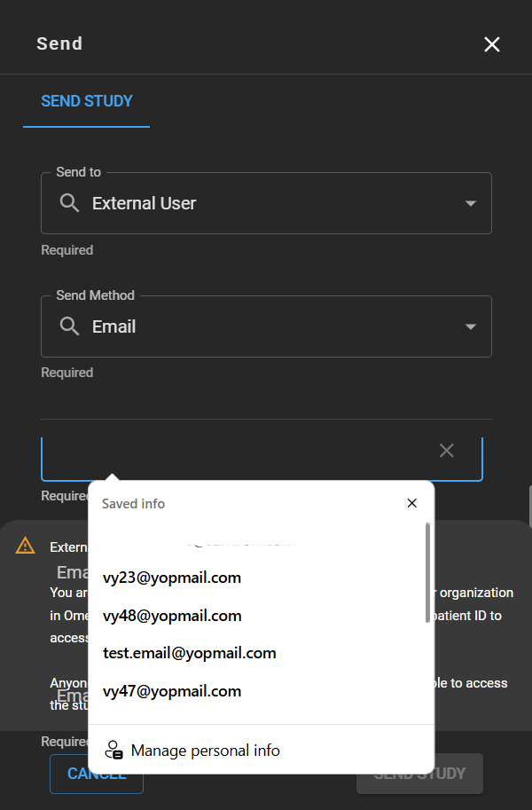This screenshot has width=532, height=810.
Task: Click the Saved info list scrollbar
Action: (x=428, y=572)
